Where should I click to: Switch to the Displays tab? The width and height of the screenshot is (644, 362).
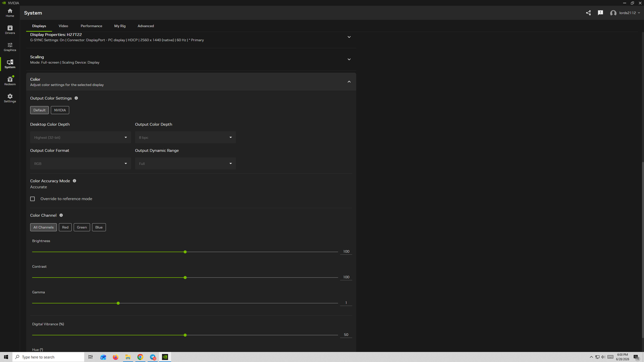(x=39, y=26)
